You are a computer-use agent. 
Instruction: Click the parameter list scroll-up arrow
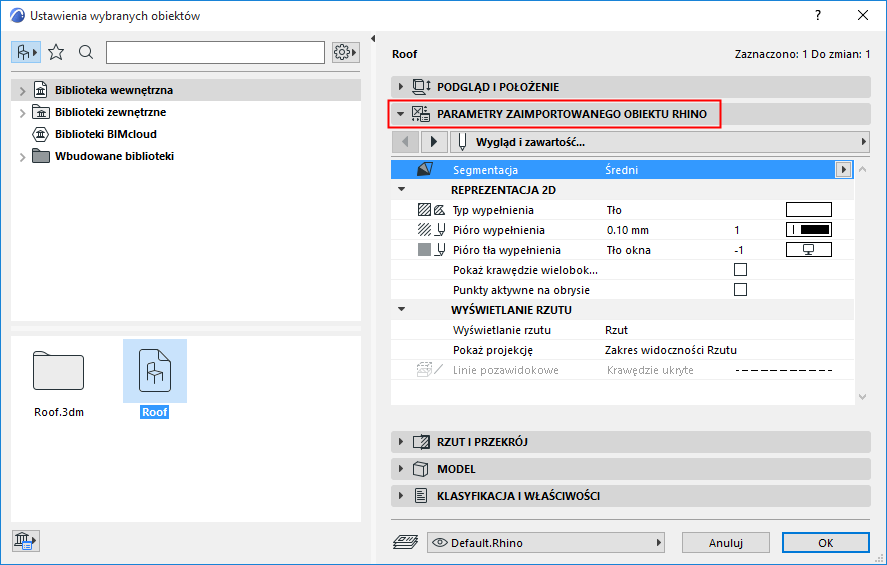tap(863, 169)
